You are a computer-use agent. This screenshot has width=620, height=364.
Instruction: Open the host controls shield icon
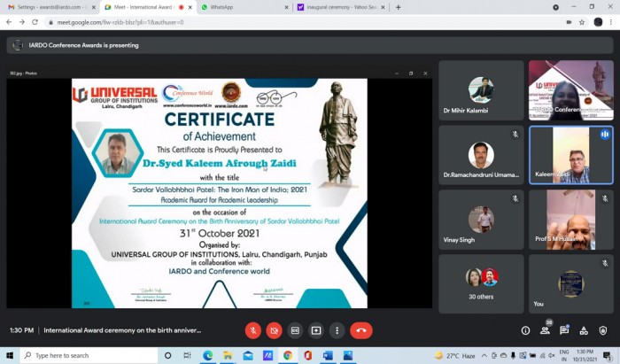click(603, 330)
